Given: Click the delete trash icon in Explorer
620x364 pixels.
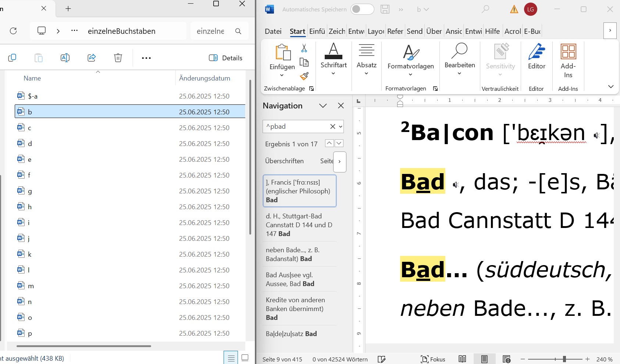Looking at the screenshot, I should point(118,58).
